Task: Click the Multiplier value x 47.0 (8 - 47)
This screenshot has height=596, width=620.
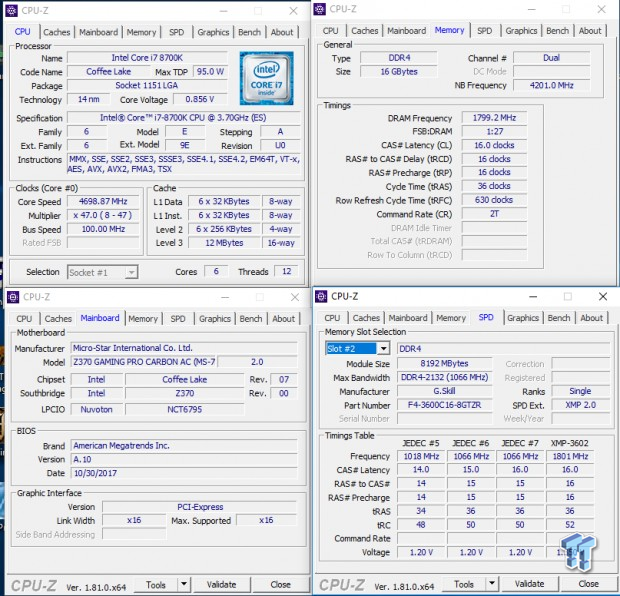Action: (x=103, y=215)
